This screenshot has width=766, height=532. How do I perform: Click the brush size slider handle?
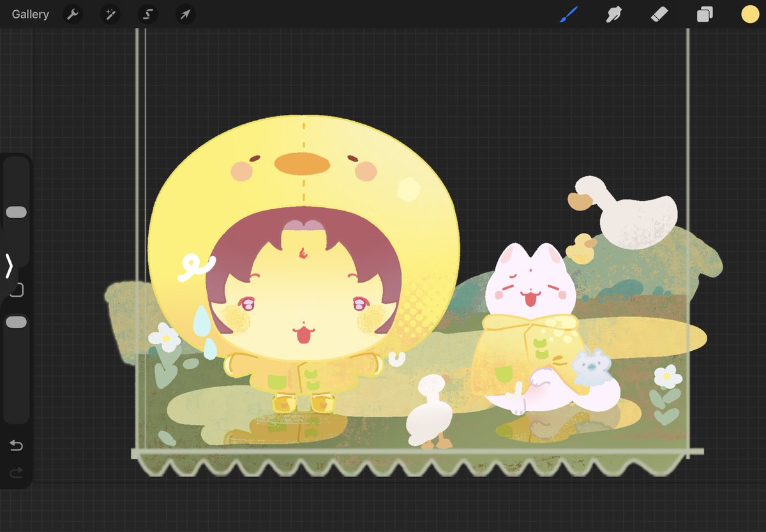[16, 212]
